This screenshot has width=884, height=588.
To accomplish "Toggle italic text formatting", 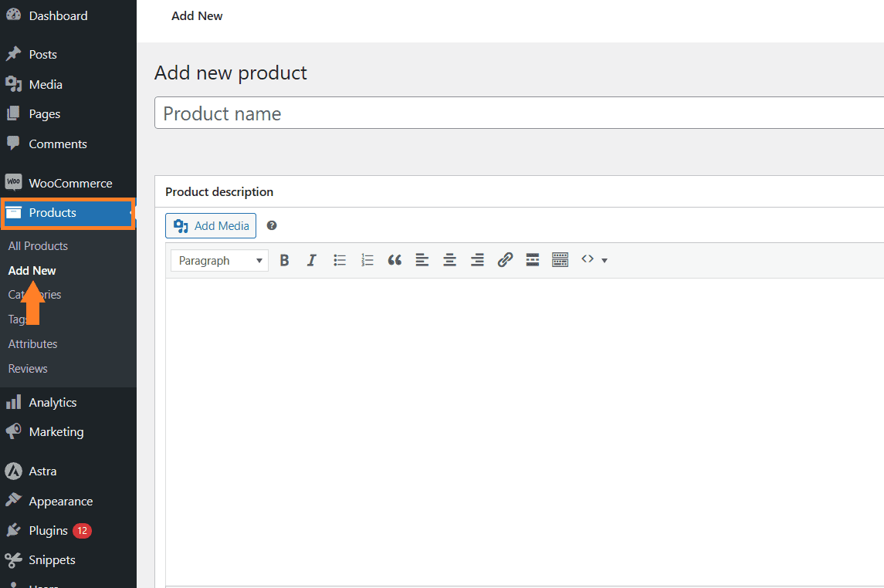I will tap(312, 260).
